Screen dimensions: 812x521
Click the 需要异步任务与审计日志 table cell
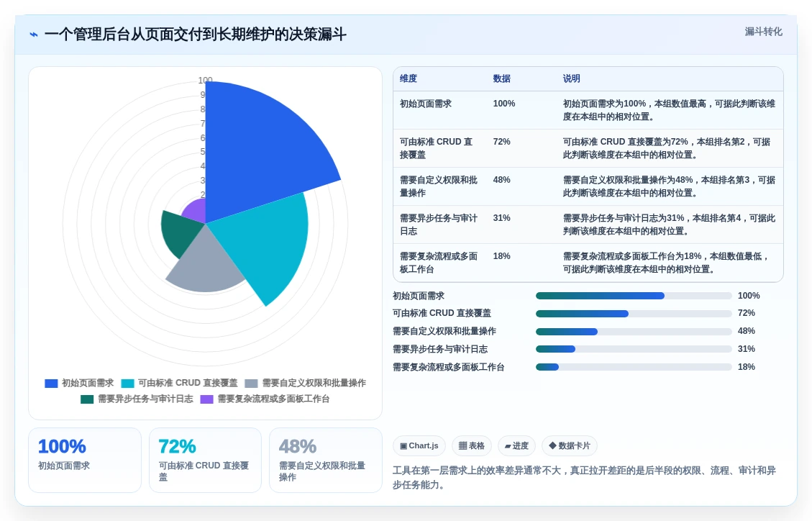[438, 225]
